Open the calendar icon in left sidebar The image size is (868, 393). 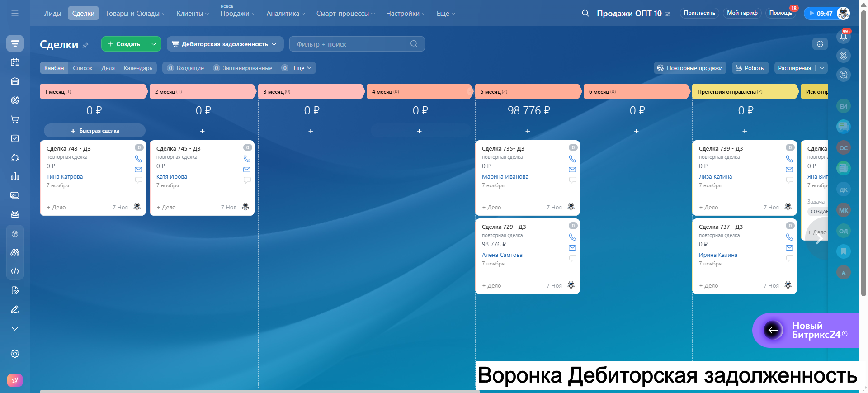pyautogui.click(x=15, y=62)
